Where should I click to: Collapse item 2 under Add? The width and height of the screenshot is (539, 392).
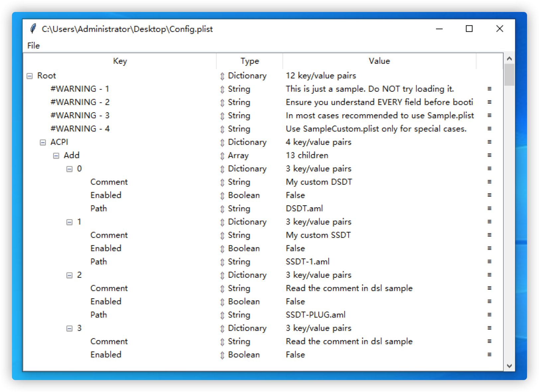coord(69,275)
